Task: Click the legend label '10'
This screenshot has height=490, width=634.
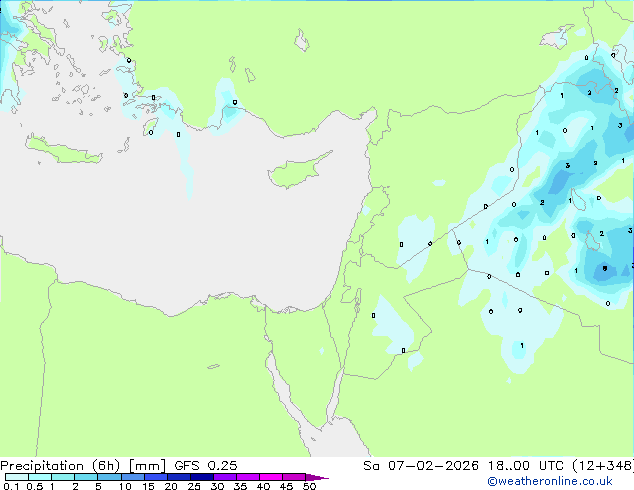Action: point(125,486)
